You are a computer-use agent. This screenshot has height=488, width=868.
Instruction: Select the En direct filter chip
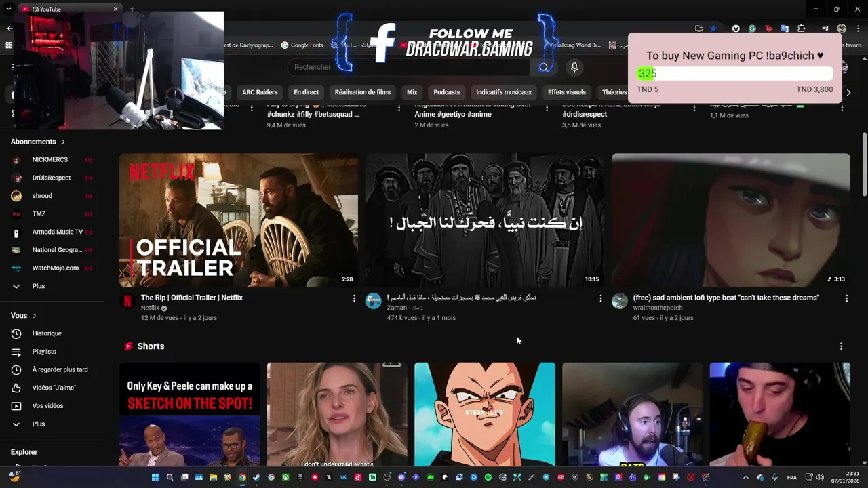coord(306,92)
